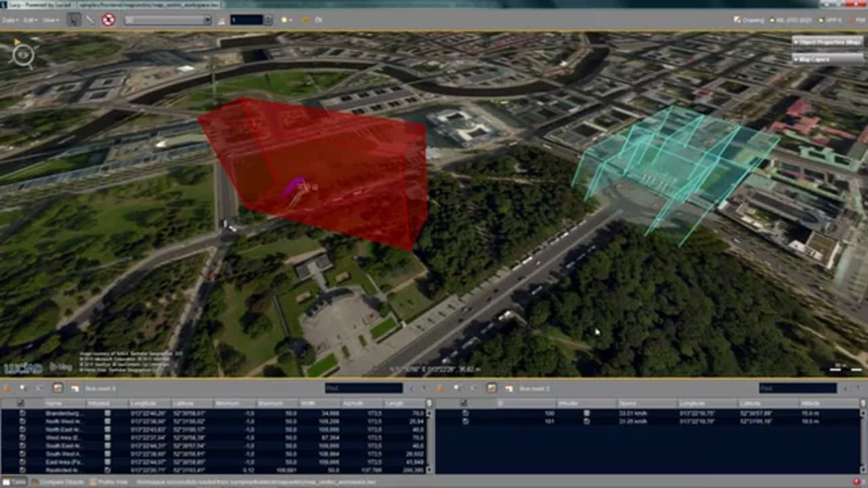The height and width of the screenshot is (488, 868).
Task: Click the orange icon in right table toolbar
Action: (x=441, y=388)
